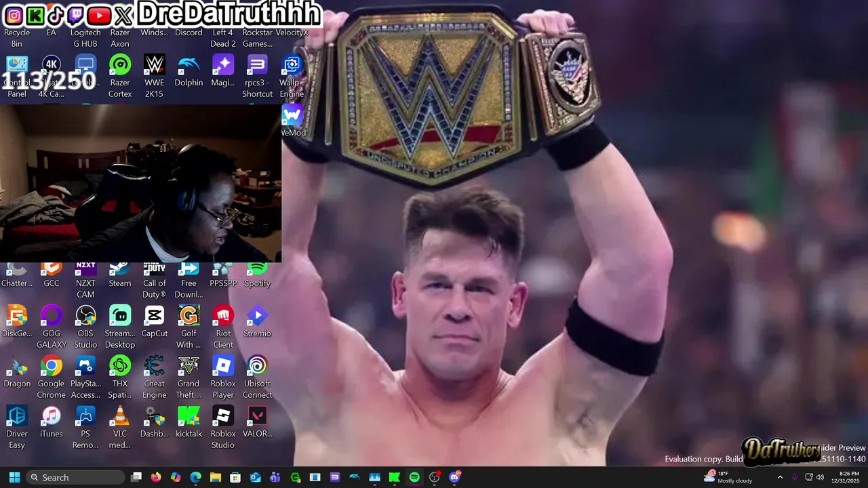Select PlayStation Accessories desktop icon
The height and width of the screenshot is (488, 868).
[85, 377]
